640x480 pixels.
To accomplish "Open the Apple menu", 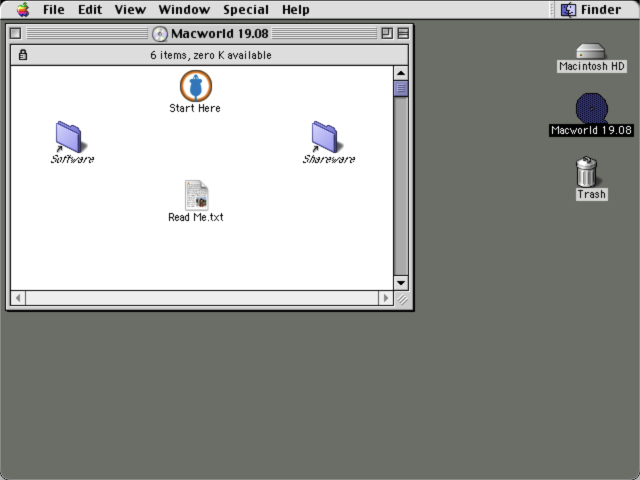I will (x=23, y=9).
